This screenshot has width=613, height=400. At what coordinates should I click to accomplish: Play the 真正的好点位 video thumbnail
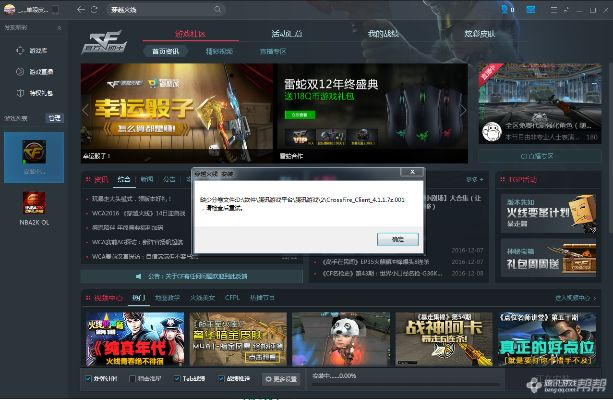coord(547,339)
